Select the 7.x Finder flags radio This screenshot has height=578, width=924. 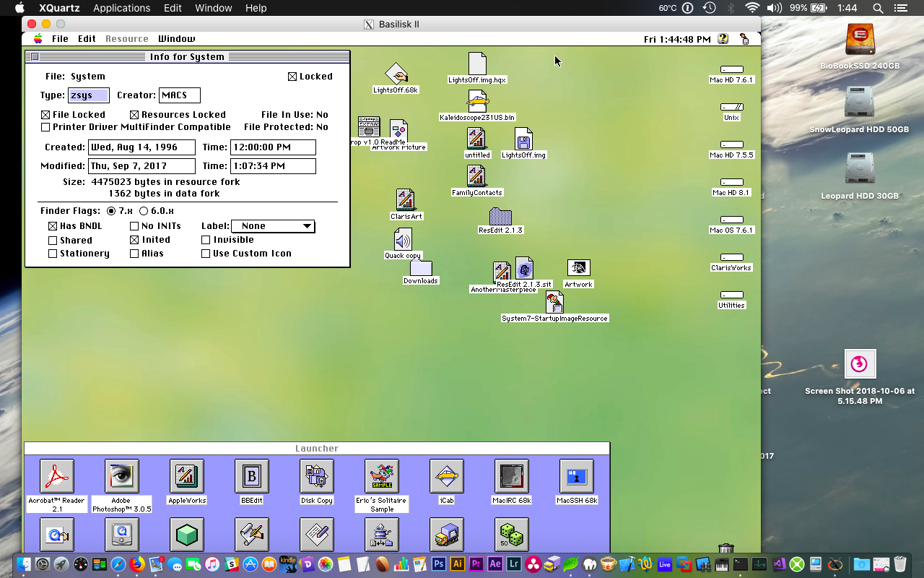(x=111, y=211)
